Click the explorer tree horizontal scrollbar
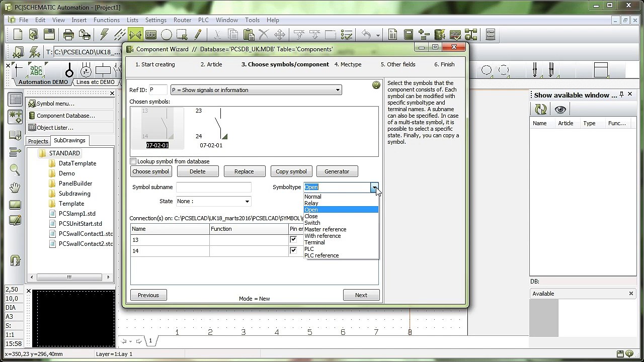 click(x=69, y=277)
